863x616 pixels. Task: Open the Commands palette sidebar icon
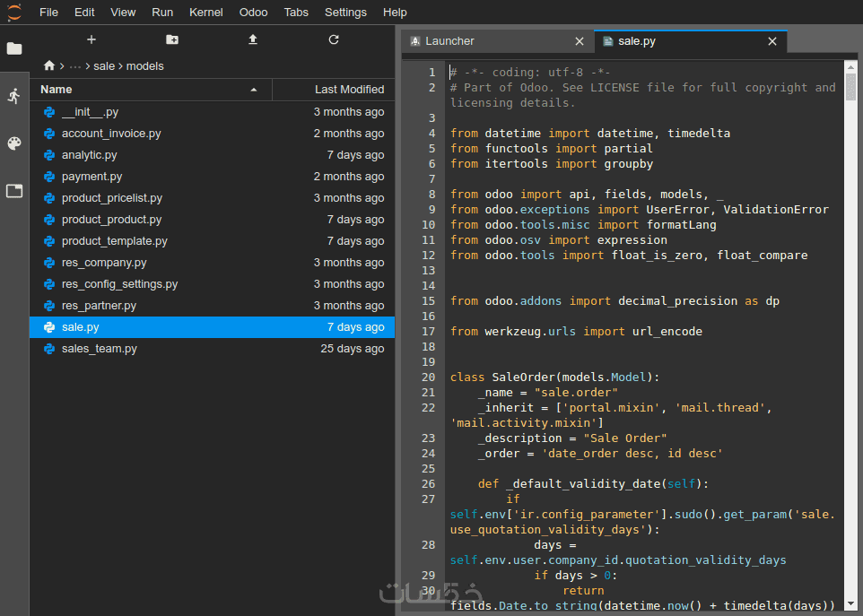pyautogui.click(x=14, y=143)
